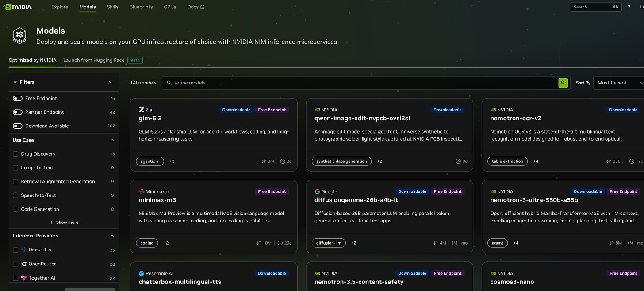Click the clock icon on minimax-m3 card
The width and height of the screenshot is (644, 291).
[280, 243]
